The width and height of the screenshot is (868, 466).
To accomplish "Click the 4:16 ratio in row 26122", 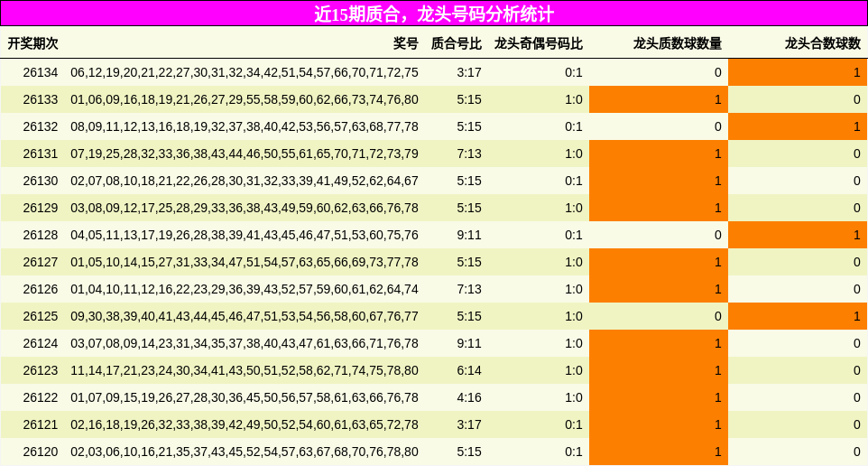I will click(x=469, y=398).
